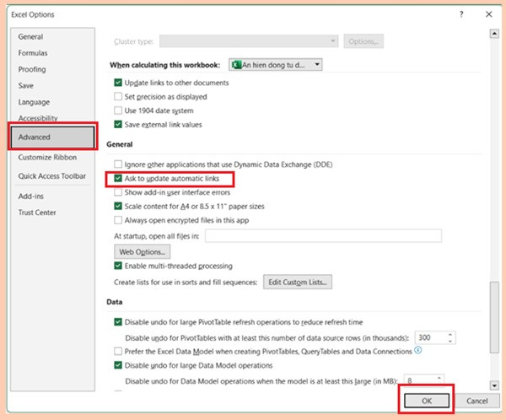Image resolution: width=506 pixels, height=420 pixels.
Task: Click 'At startup, open all files in' label
Action: click(x=157, y=236)
